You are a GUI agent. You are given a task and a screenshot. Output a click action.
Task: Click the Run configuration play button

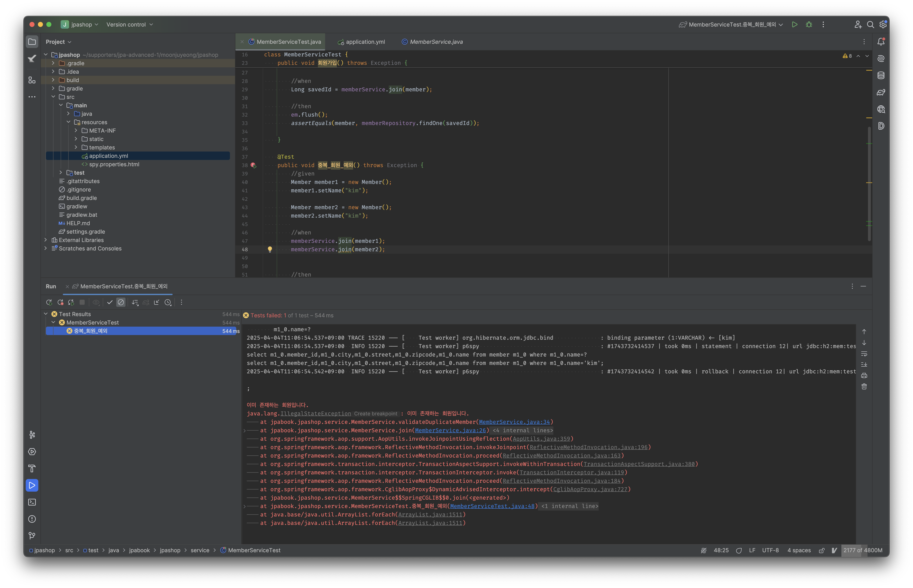795,24
